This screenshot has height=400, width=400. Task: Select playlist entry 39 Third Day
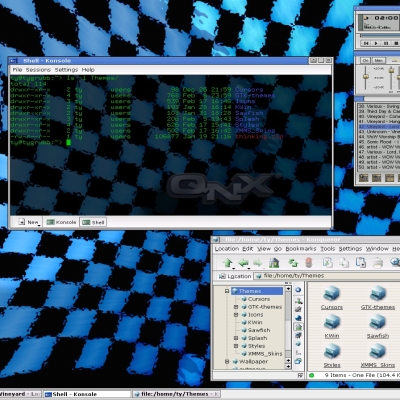point(379,111)
